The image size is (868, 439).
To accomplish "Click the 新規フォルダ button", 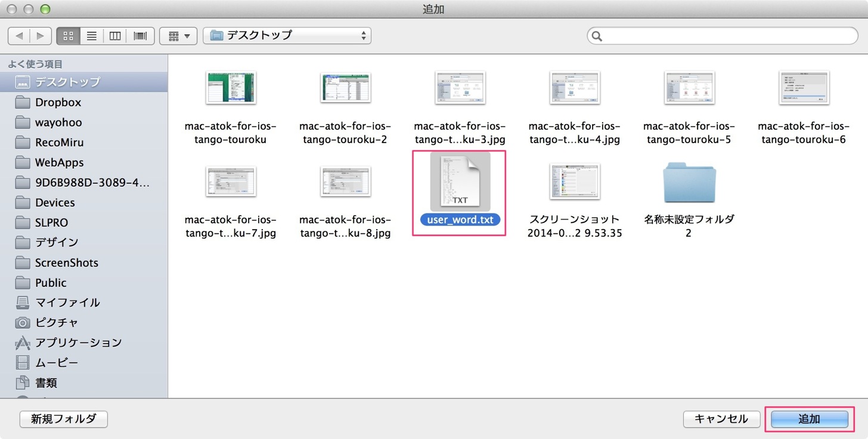I will click(x=64, y=419).
